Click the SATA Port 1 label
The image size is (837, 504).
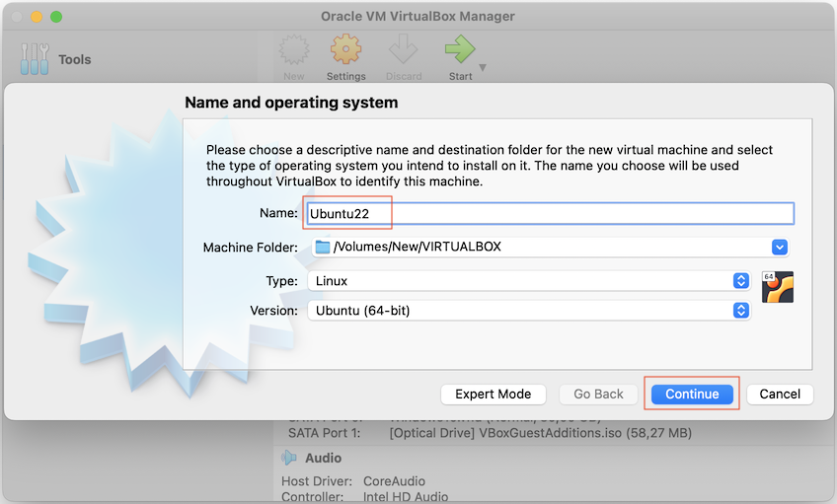(324, 433)
